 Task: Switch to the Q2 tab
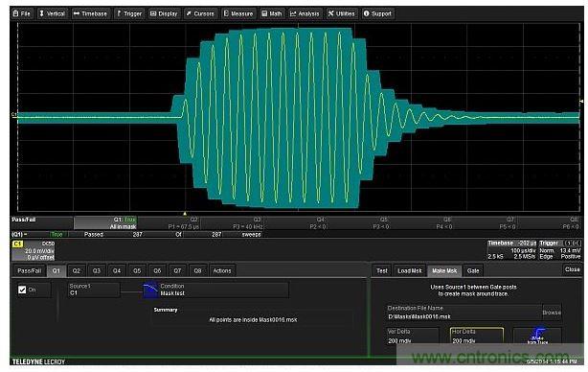pyautogui.click(x=77, y=270)
